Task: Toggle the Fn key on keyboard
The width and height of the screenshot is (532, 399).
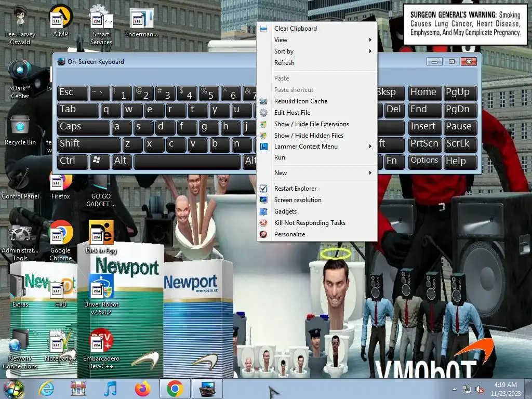Action: pos(394,161)
